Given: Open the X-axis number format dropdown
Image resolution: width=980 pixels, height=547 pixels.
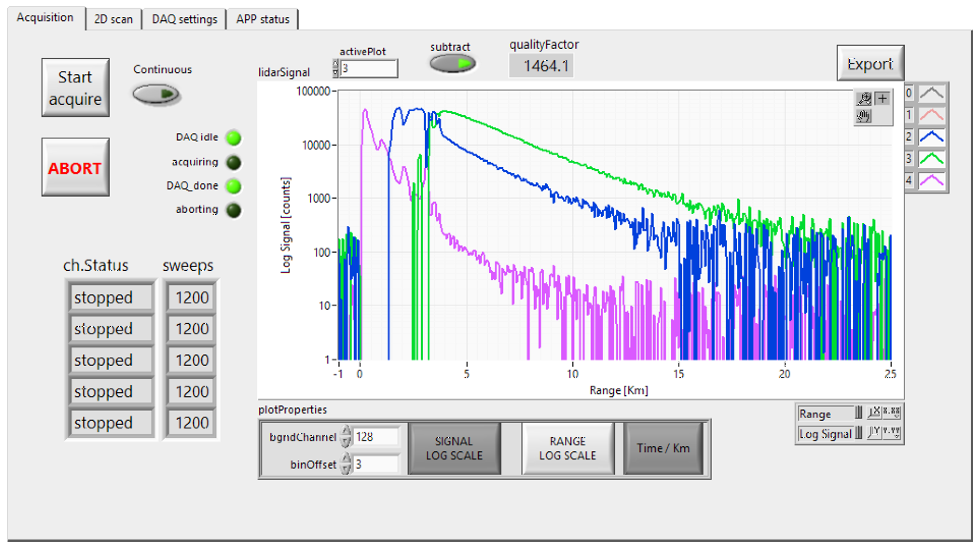Looking at the screenshot, I should (892, 413).
